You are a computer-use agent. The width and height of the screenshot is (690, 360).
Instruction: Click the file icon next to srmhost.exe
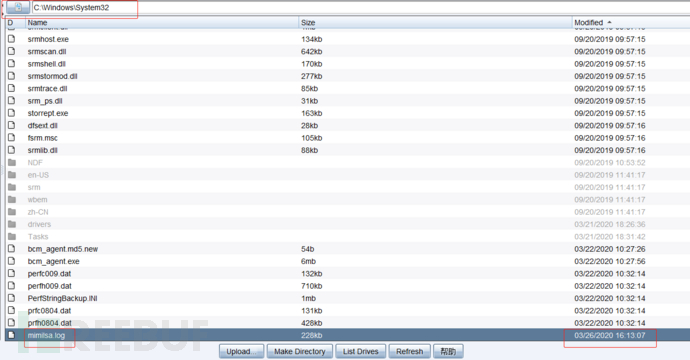11,39
